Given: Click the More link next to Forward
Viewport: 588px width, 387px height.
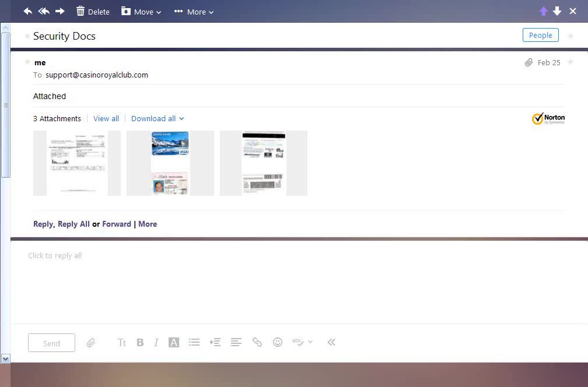Looking at the screenshot, I should pyautogui.click(x=148, y=224).
